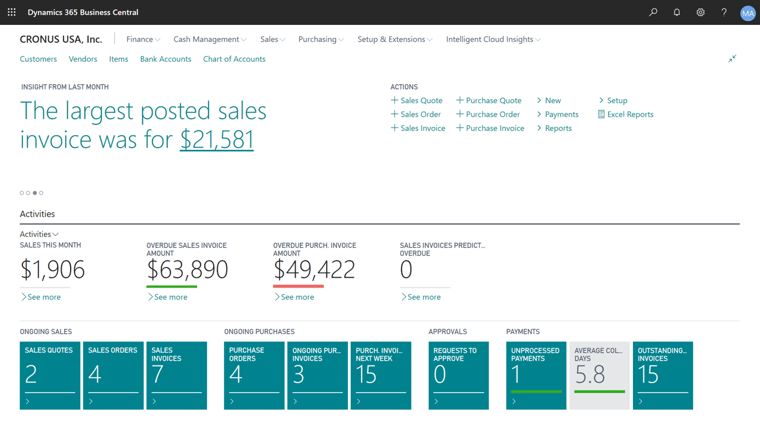Expand the Setup actions group
760x427 pixels.
click(613, 100)
